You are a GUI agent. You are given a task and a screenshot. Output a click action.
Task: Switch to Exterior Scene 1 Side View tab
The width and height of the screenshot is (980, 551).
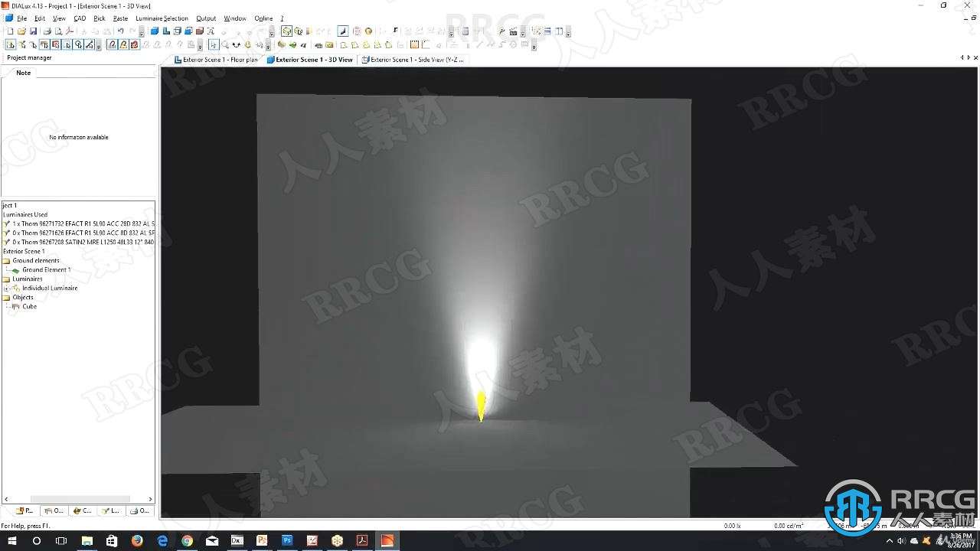click(413, 59)
